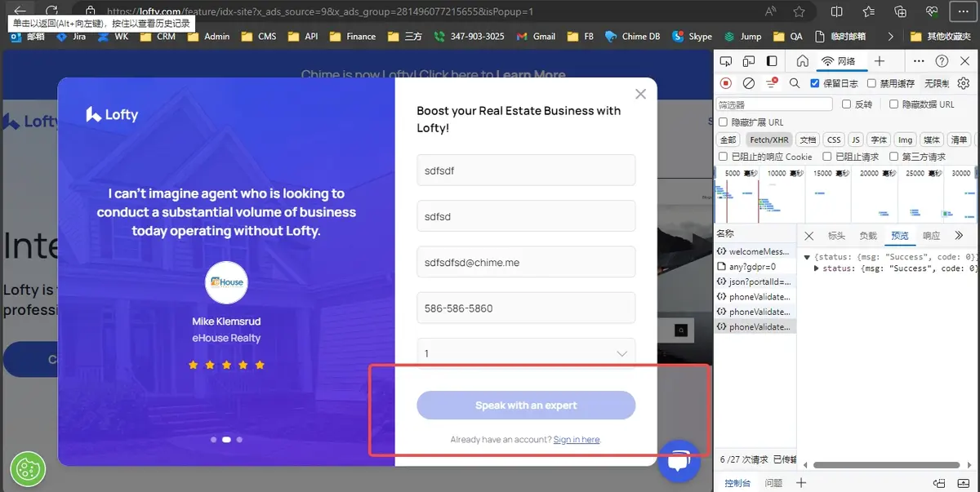Switch to 控制台 Console drawer tab
This screenshot has width=980, height=492.
coord(737,483)
